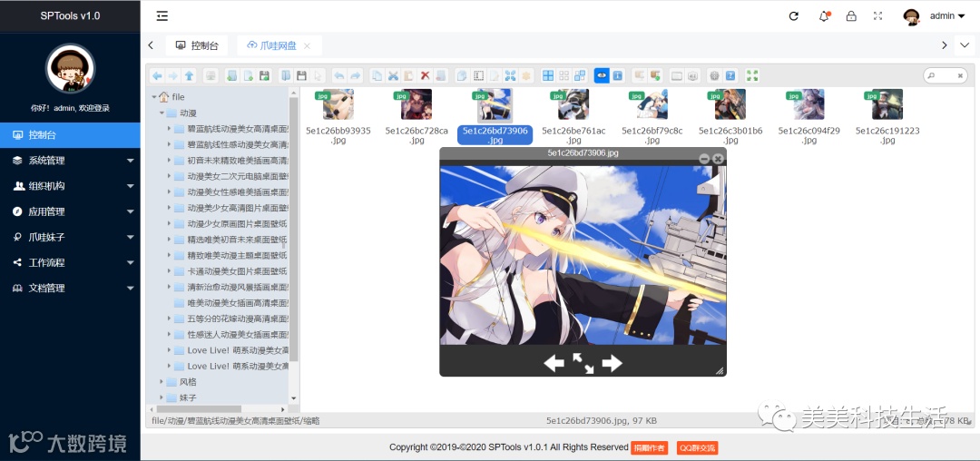Expand the 系统管理 sidebar menu
This screenshot has height=461, width=980.
(70, 161)
